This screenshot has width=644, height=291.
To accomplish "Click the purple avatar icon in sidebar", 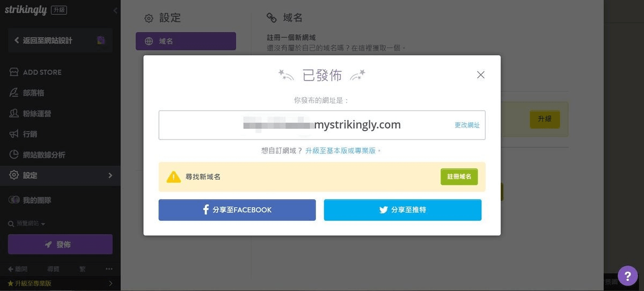I will tap(101, 40).
